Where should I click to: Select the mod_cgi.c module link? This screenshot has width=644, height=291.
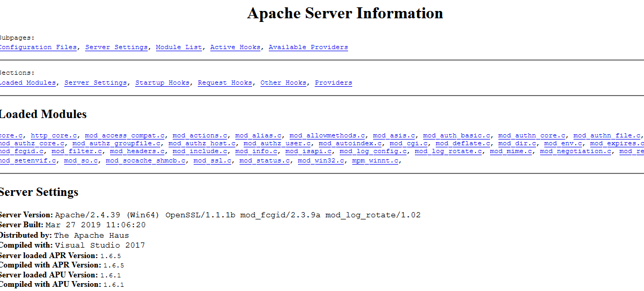point(409,143)
